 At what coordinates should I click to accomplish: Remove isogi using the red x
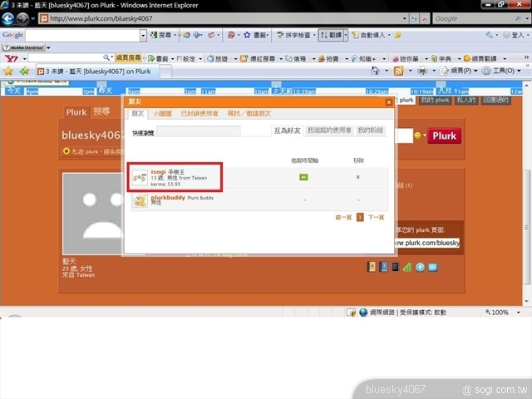click(x=358, y=176)
